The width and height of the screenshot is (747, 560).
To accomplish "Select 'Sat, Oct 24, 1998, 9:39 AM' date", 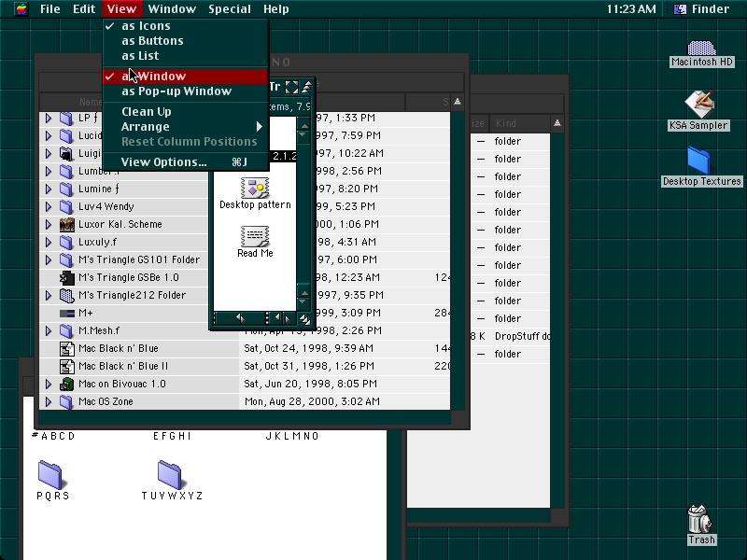I will (x=309, y=348).
